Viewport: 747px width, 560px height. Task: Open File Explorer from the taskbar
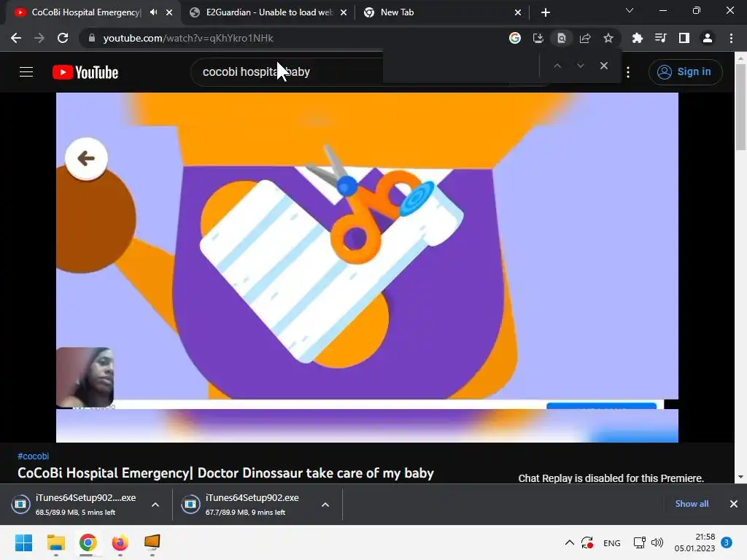pyautogui.click(x=55, y=542)
